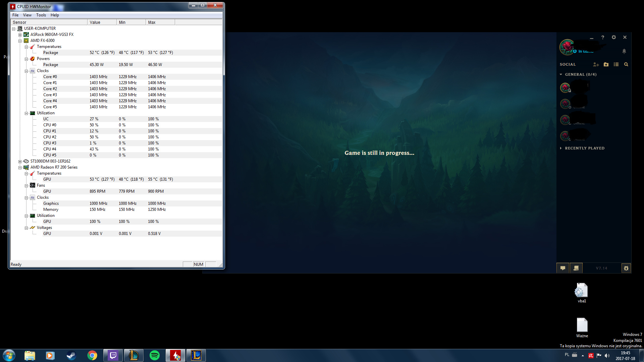Select the ASRock motherboard icon
The height and width of the screenshot is (362, 644).
26,35
